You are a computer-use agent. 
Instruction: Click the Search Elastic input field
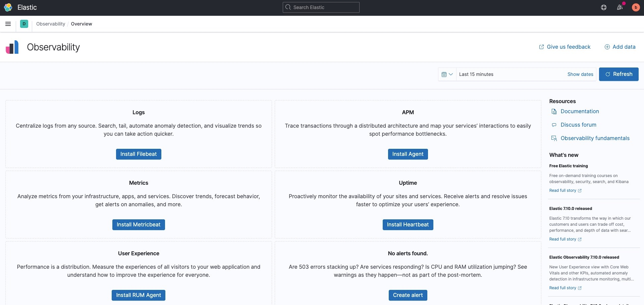[x=321, y=7]
